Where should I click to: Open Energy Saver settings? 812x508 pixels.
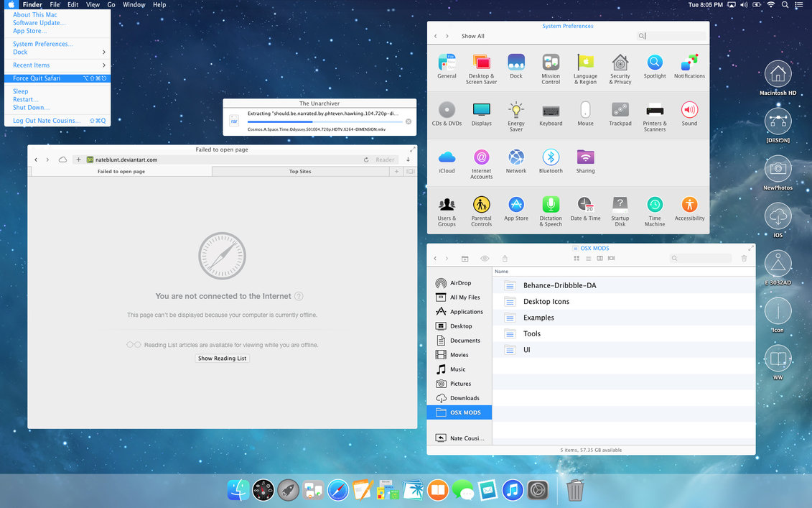515,110
